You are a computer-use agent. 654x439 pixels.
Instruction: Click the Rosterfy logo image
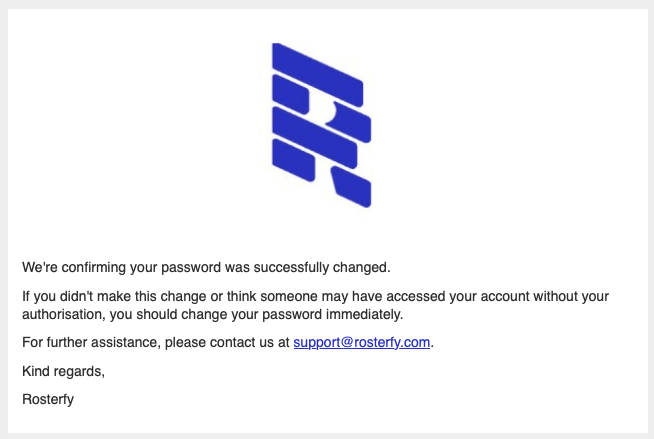(322, 125)
